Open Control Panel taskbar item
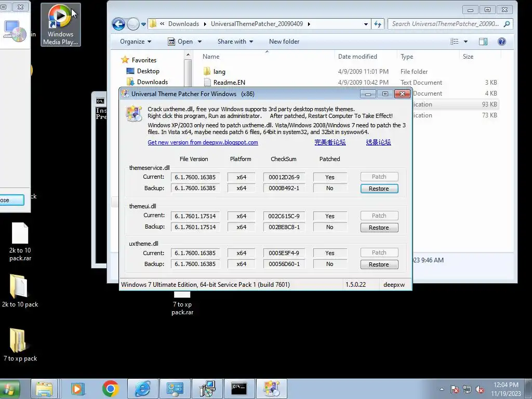Screen dimensions: 532x399 tap(175, 389)
